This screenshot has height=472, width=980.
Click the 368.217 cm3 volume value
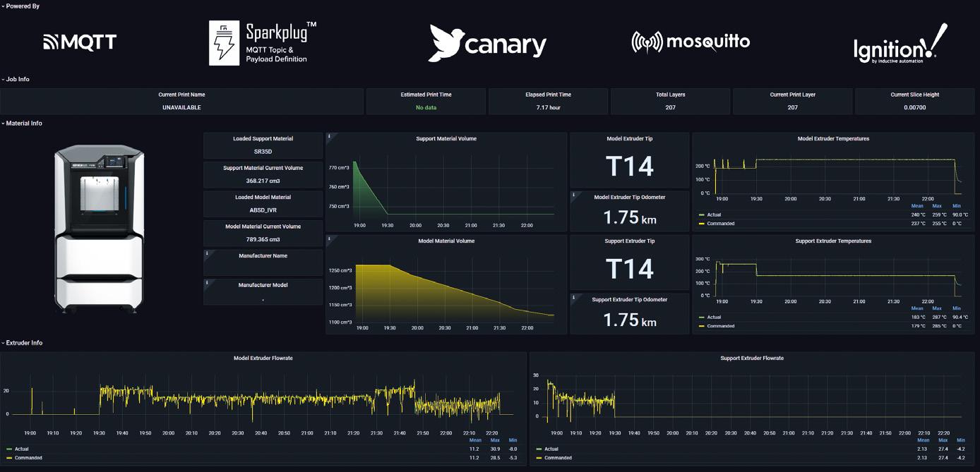coord(263,181)
